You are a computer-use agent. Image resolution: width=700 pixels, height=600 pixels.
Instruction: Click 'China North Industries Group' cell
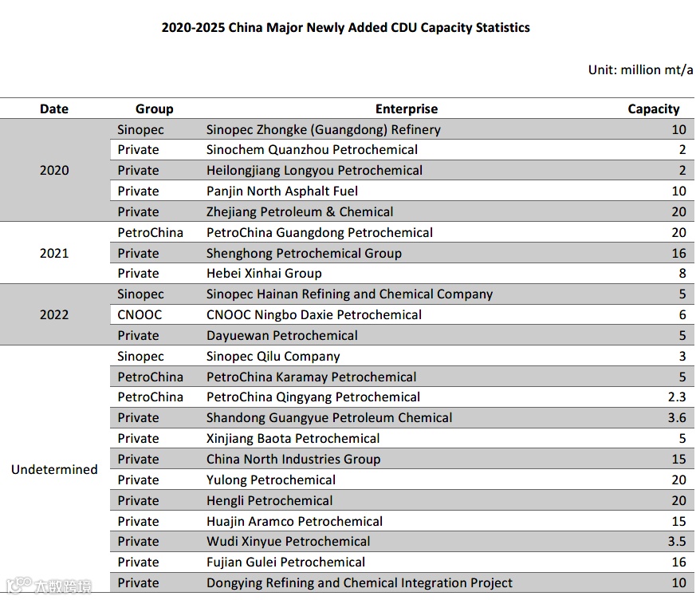(x=293, y=460)
